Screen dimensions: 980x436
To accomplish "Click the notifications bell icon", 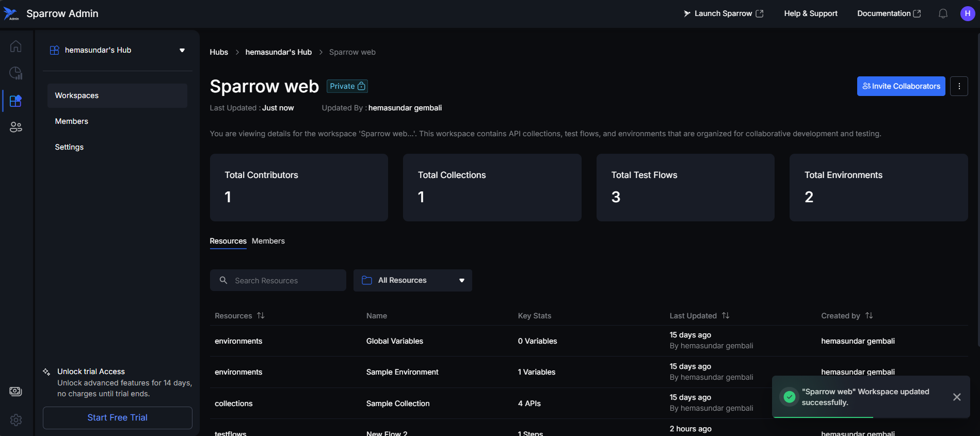I will [943, 13].
